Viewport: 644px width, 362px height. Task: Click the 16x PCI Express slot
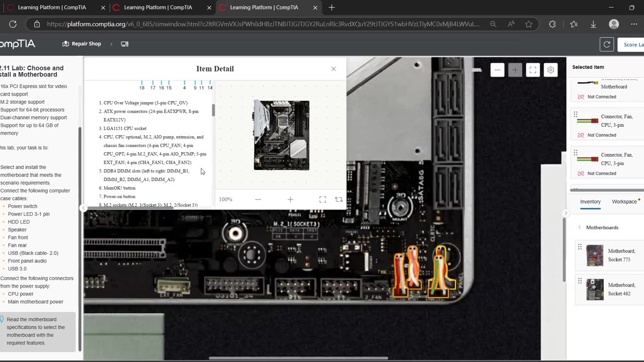(x=125, y=248)
